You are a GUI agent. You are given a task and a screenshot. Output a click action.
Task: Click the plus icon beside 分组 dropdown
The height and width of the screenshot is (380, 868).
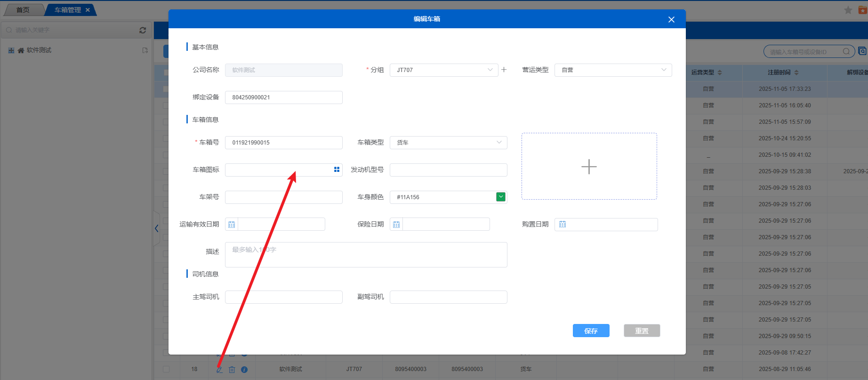[x=504, y=70]
